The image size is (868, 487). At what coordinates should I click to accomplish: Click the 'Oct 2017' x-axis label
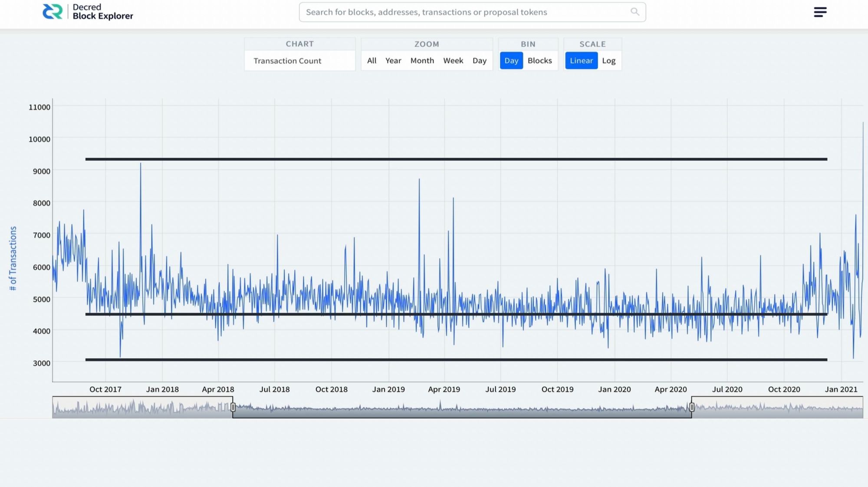pyautogui.click(x=105, y=389)
